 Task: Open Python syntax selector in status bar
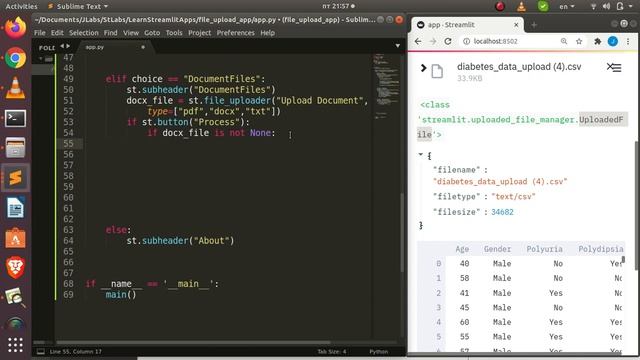[379, 351]
